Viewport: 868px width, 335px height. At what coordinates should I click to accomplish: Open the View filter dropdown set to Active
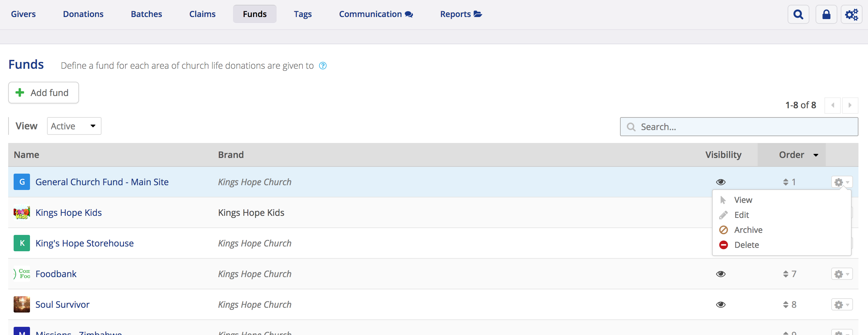74,126
